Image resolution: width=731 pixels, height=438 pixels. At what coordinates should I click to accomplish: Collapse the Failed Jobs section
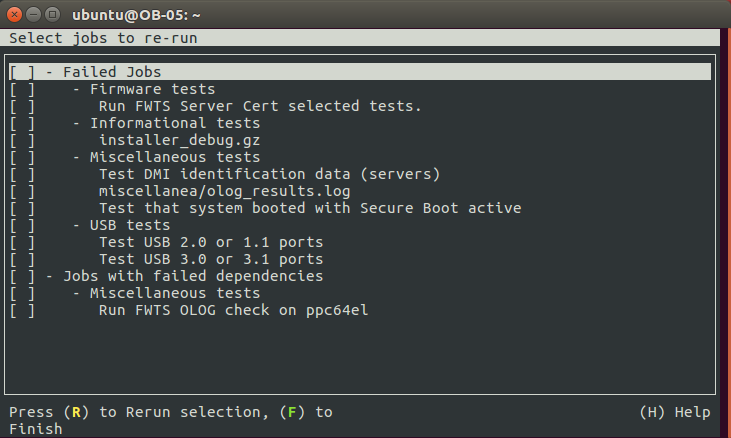(50, 72)
